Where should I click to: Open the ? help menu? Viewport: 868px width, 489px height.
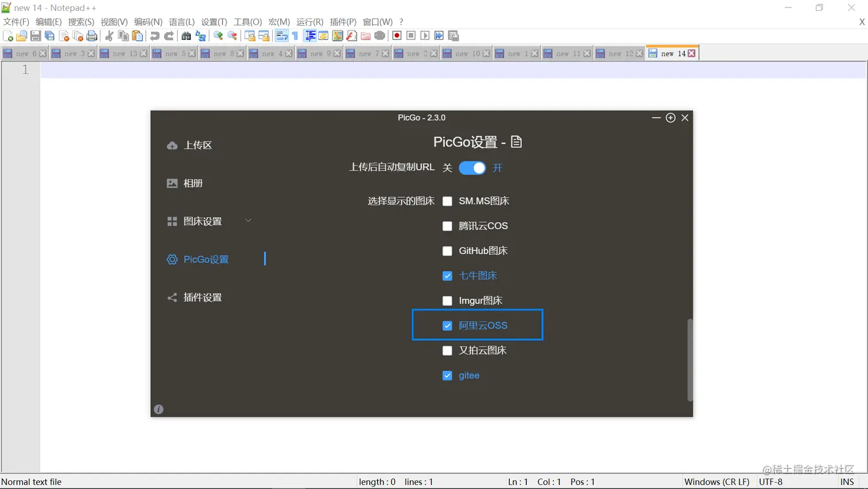(x=401, y=21)
